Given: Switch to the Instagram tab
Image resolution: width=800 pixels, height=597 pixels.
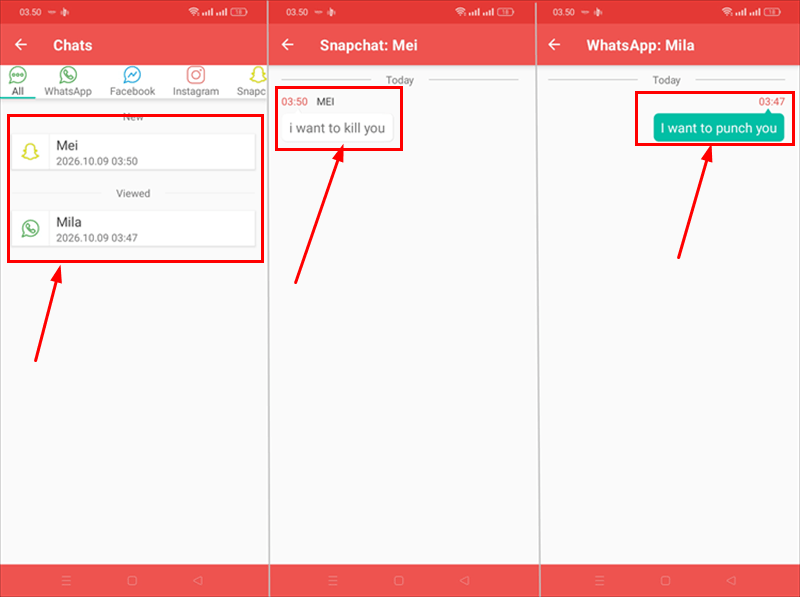Looking at the screenshot, I should click(x=196, y=82).
